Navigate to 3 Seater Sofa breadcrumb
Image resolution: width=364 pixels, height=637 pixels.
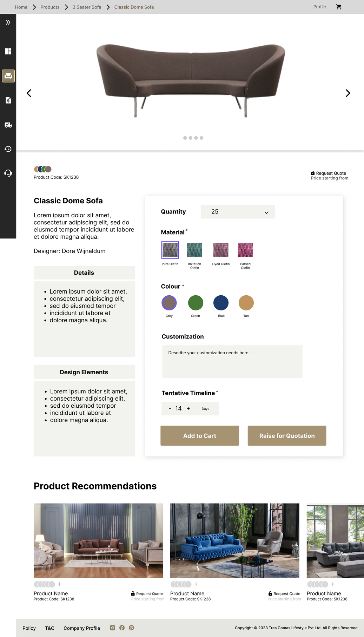click(x=87, y=7)
